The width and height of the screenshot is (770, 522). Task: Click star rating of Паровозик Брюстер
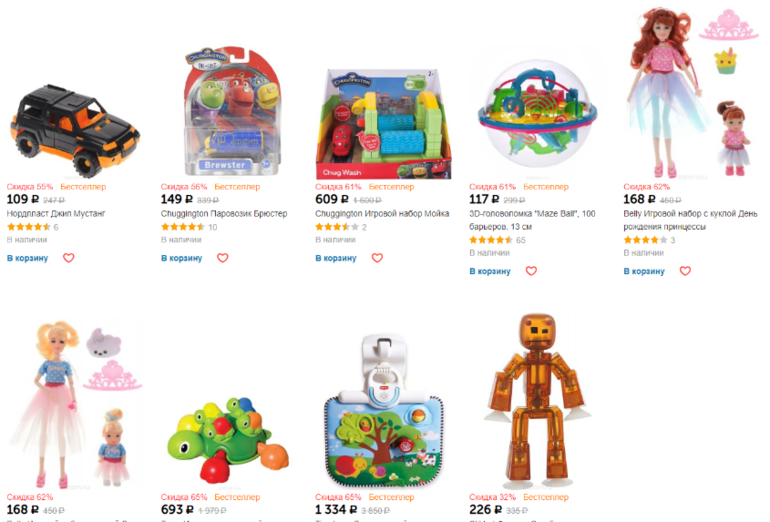tap(183, 227)
